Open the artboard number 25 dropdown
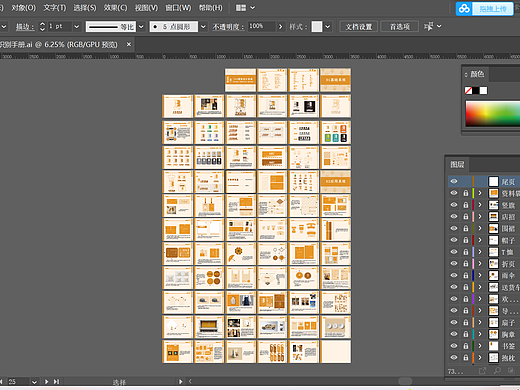 pyautogui.click(x=34, y=382)
